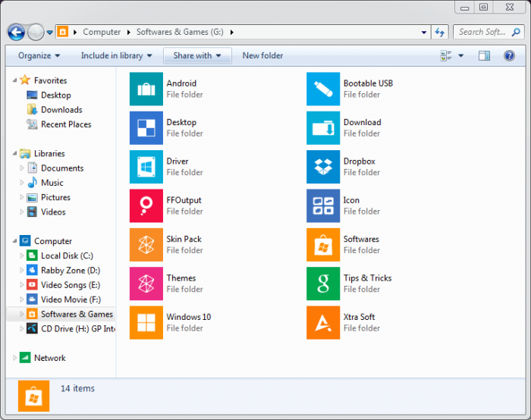This screenshot has height=420, width=531.
Task: Open the Dropbox folder icon
Action: click(322, 167)
